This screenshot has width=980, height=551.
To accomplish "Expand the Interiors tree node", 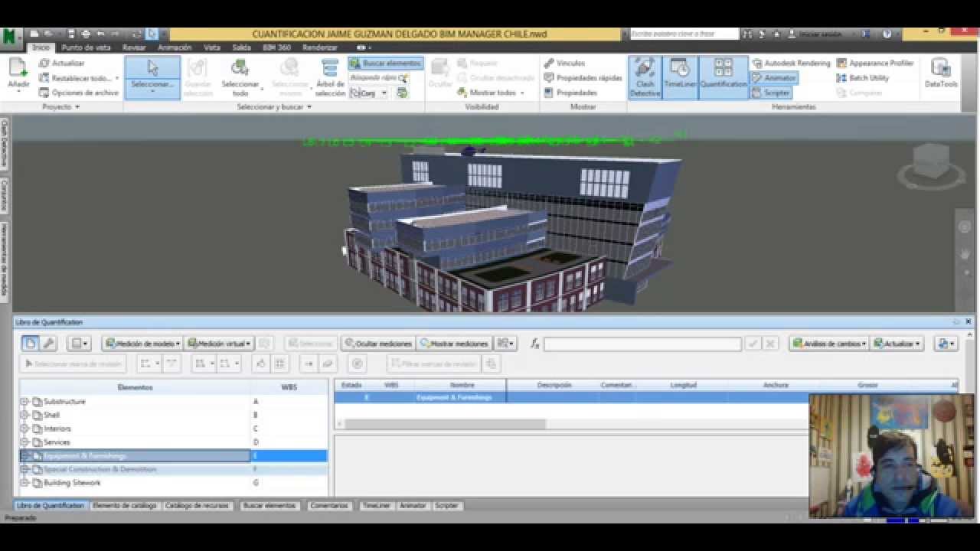I will tap(24, 429).
